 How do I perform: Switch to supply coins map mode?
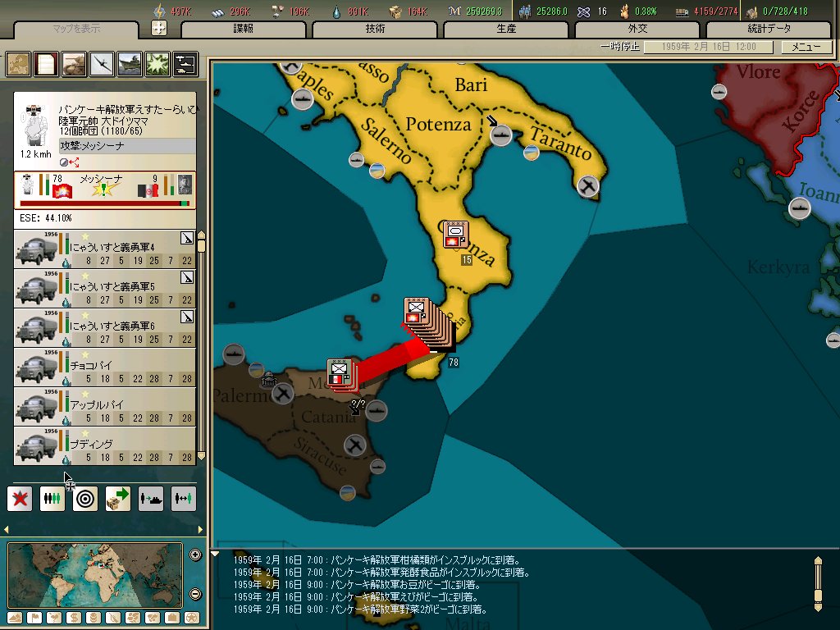(94, 618)
